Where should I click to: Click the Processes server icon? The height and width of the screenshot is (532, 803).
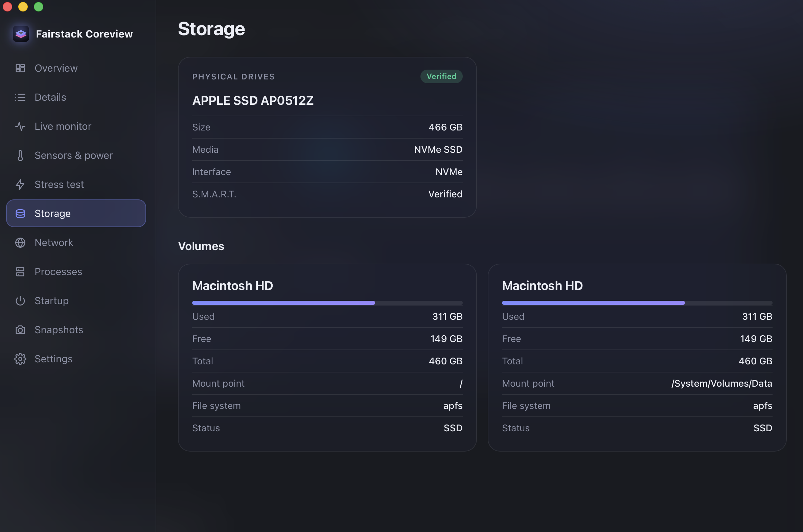point(20,272)
